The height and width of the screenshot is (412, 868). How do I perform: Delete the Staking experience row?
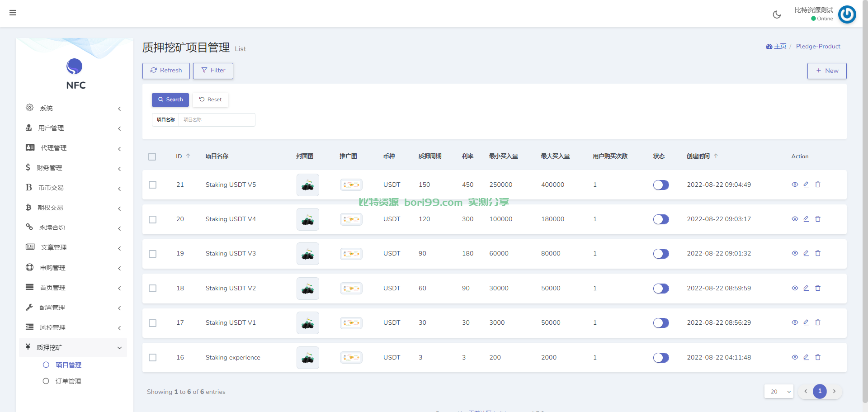818,357
